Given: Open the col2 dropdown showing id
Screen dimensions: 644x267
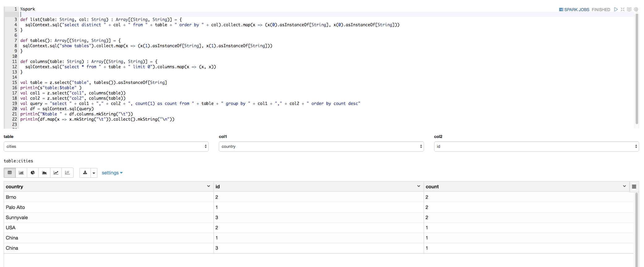Looking at the screenshot, I should click(536, 146).
